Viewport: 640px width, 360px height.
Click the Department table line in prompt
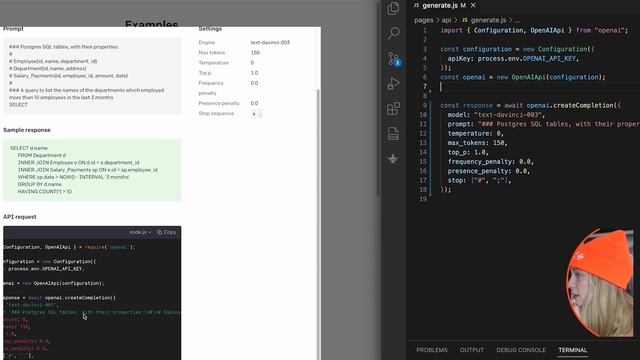pyautogui.click(x=47, y=69)
